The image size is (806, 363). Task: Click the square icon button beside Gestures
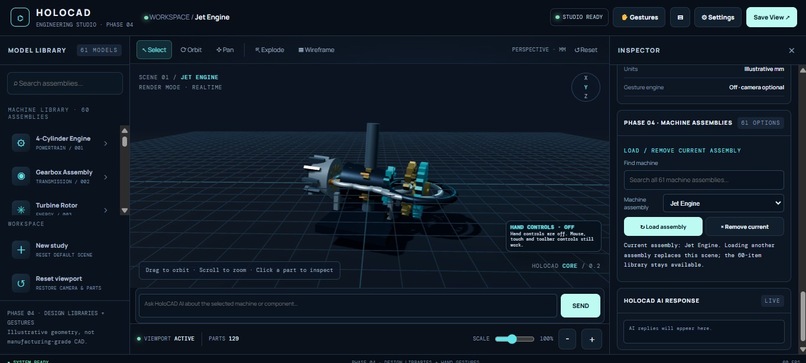680,17
